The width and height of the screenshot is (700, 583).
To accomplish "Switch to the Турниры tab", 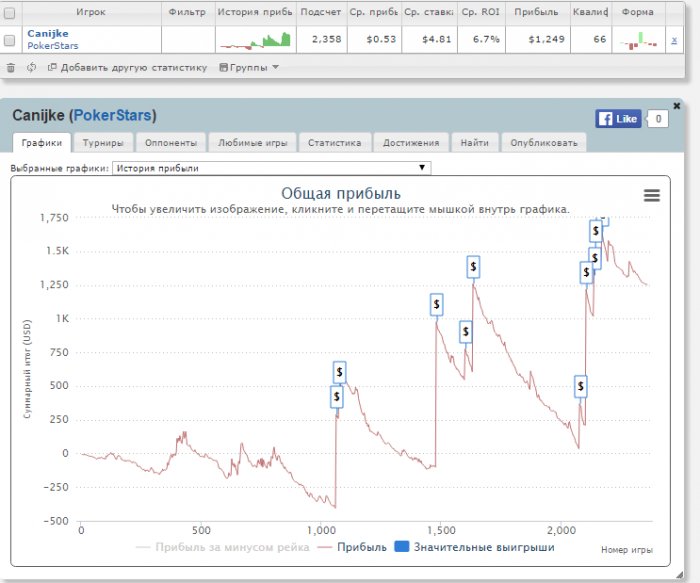I will 103,143.
